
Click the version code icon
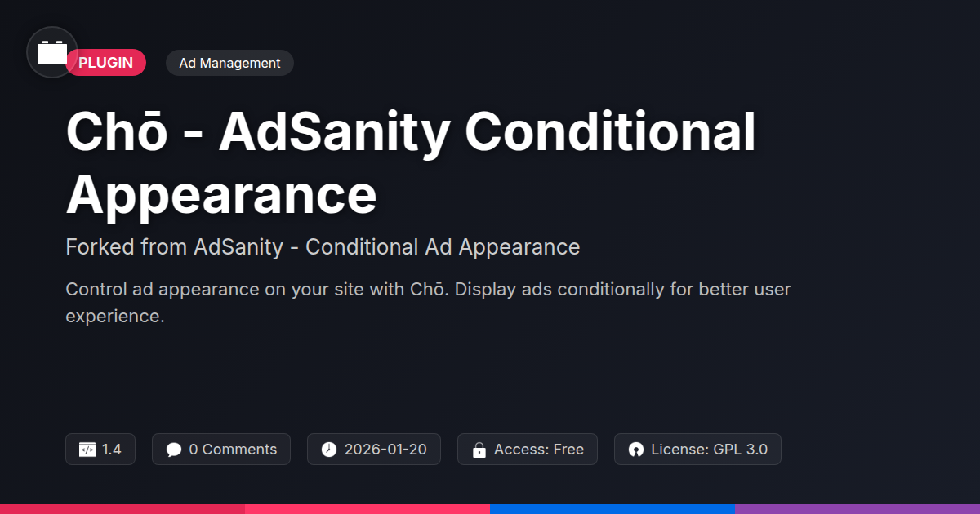[87, 450]
